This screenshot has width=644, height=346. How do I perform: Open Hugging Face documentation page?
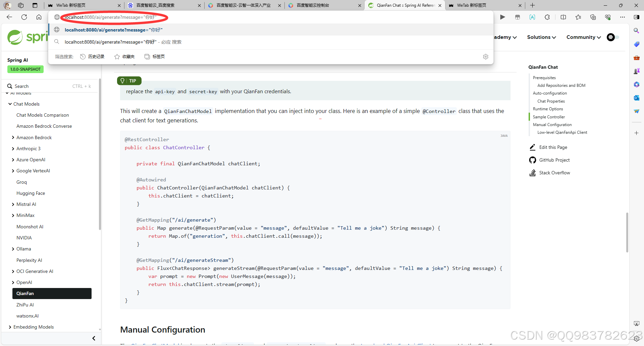pyautogui.click(x=31, y=193)
